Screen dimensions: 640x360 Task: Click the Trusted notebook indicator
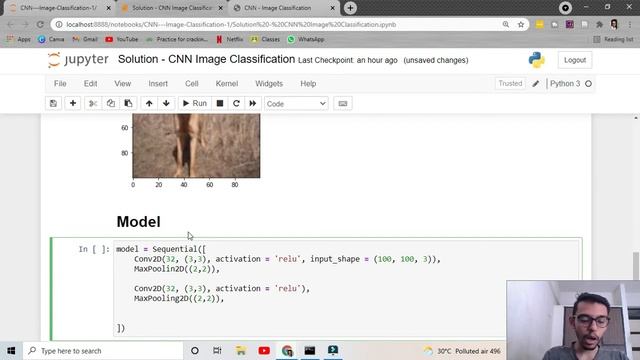[510, 83]
